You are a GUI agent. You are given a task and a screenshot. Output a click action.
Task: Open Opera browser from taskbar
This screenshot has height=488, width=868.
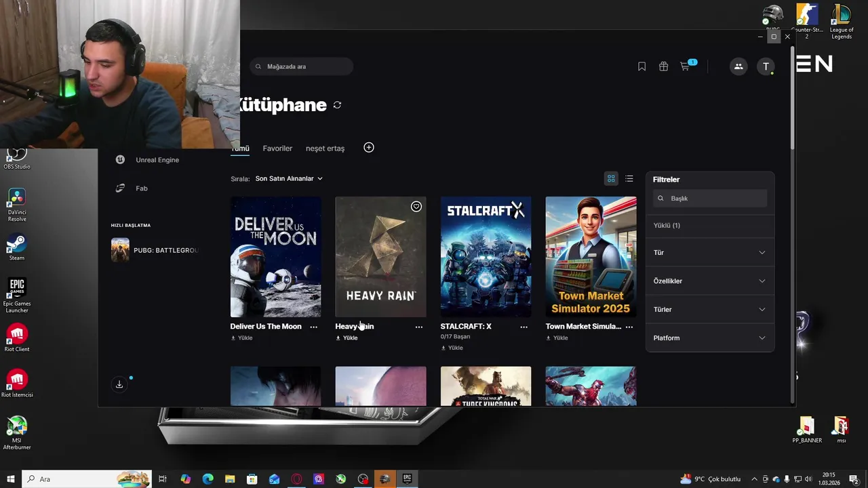[x=296, y=479]
